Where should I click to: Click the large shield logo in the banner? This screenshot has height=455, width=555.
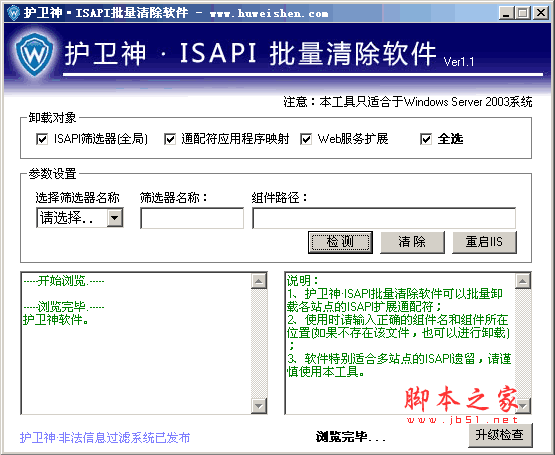tap(34, 54)
